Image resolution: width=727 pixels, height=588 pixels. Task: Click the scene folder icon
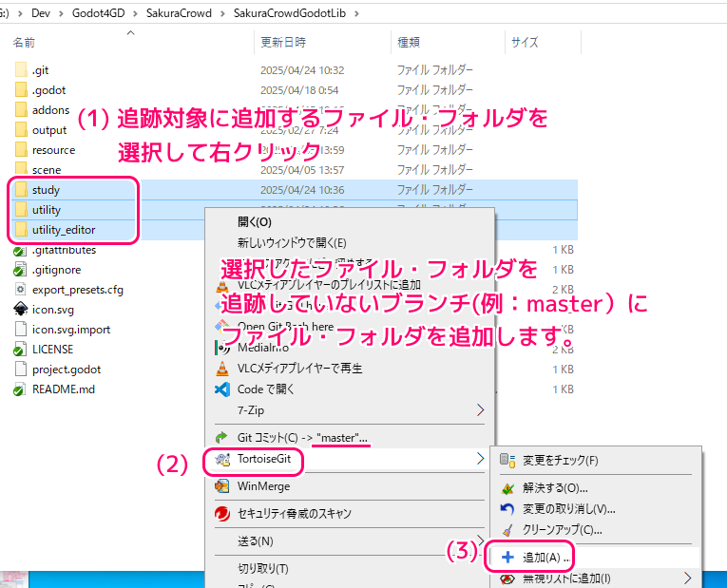21,169
